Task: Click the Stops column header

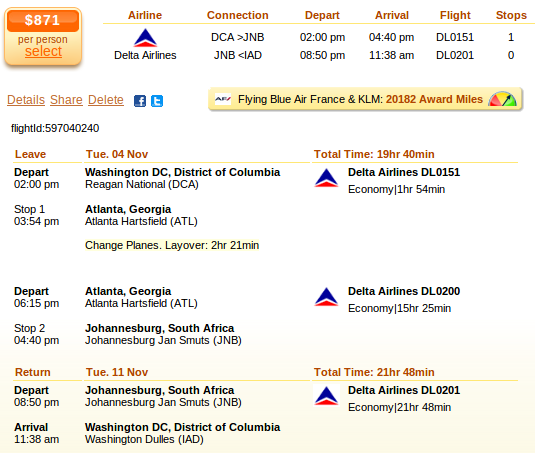Action: pos(511,15)
